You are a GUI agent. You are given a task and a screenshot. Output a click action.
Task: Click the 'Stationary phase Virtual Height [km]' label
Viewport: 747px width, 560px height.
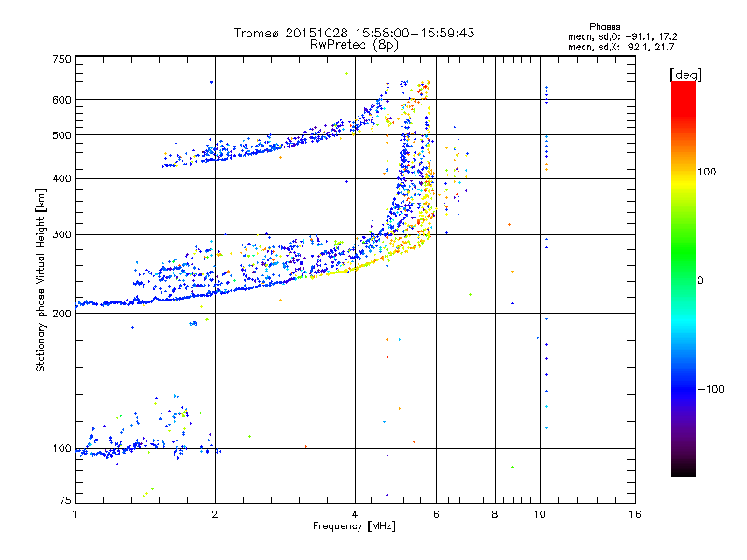point(41,280)
